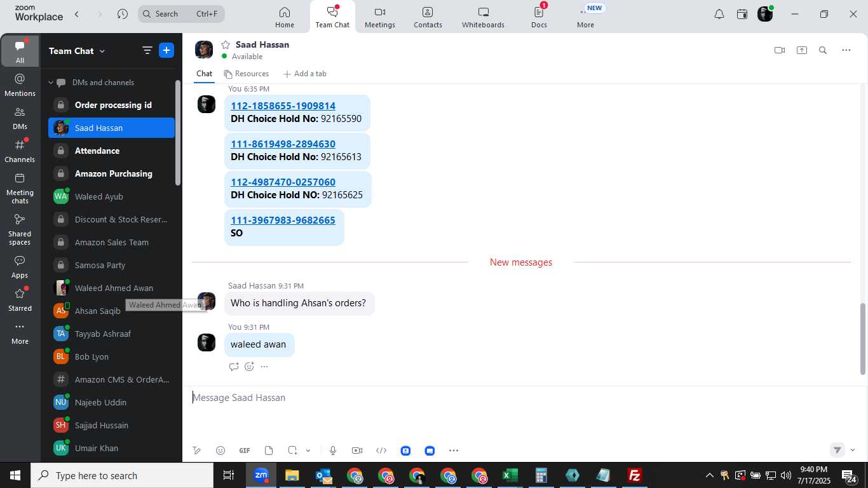Open order link 111-8619498-2894630
Screen dimensions: 868x488
tap(283, 144)
